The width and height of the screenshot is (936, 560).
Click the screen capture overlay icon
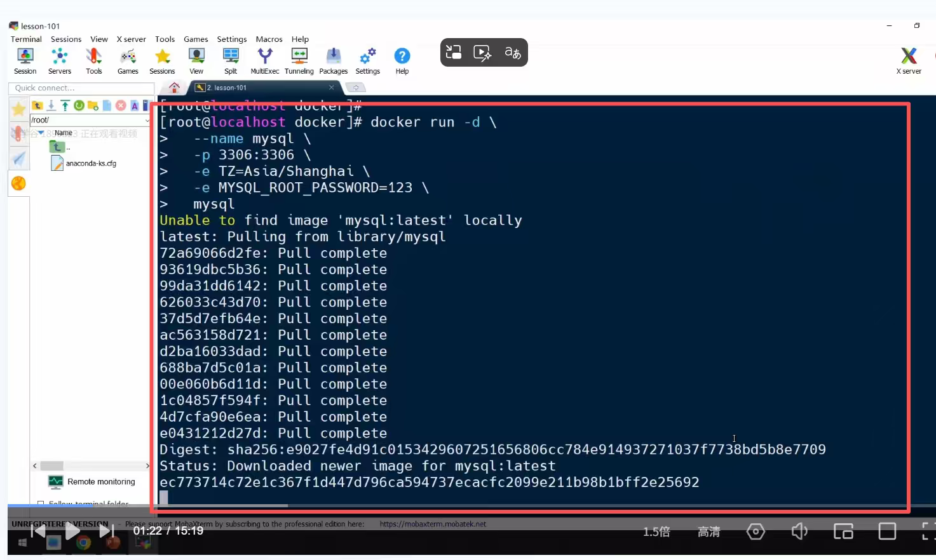[x=453, y=52]
